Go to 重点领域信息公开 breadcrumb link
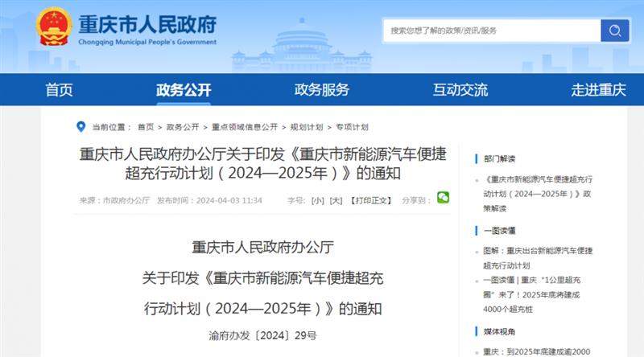Viewport: 644px width, 357px height. [245, 127]
